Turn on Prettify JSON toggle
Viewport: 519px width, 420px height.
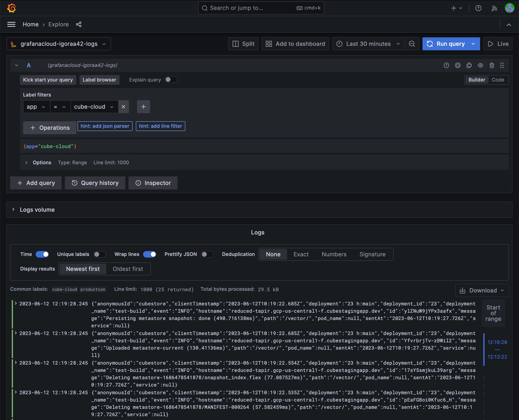coord(207,254)
